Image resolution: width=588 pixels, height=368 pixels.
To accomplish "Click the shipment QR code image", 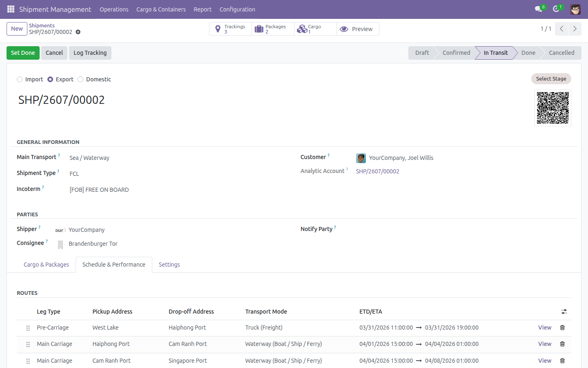I will [x=553, y=108].
